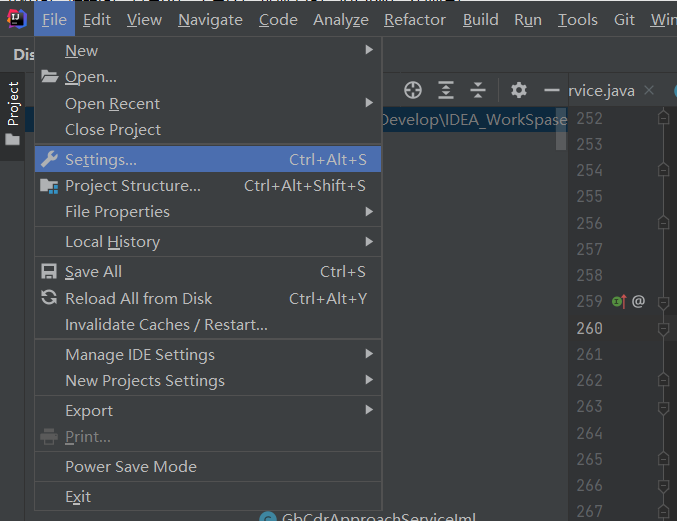Click line number 252 in the gutter

pyautogui.click(x=589, y=118)
